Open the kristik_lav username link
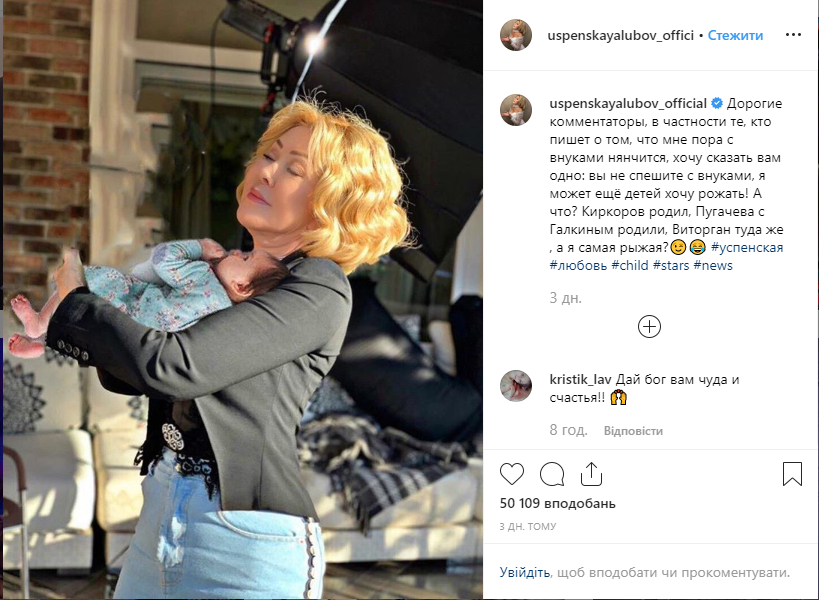819x600 pixels. [x=580, y=380]
